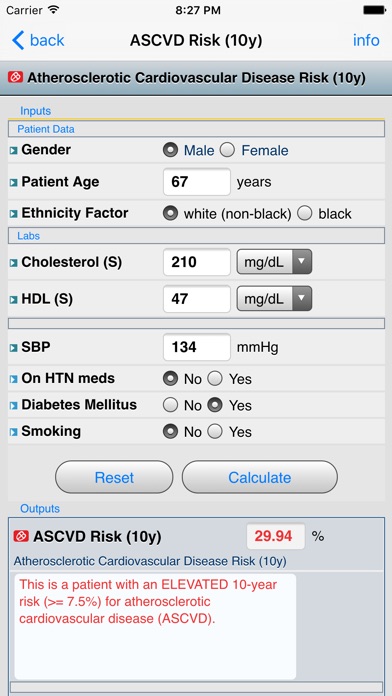
Task: Open the info page
Action: coord(366,40)
